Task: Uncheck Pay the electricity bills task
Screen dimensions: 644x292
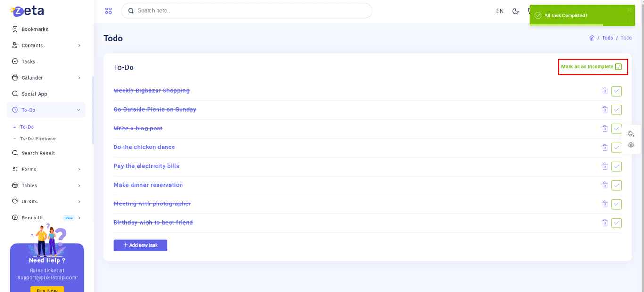Action: point(617,166)
